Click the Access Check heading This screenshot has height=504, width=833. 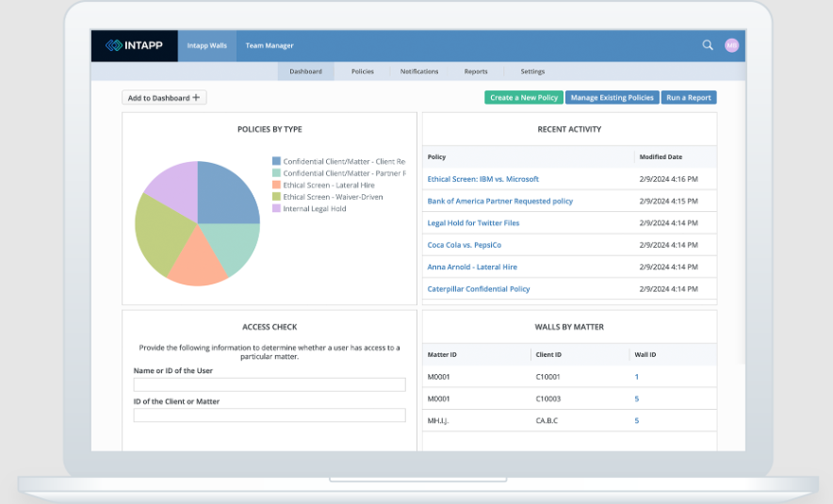click(269, 327)
